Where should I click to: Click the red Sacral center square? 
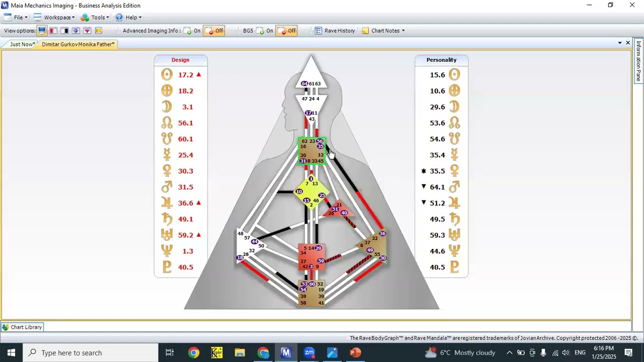pos(311,257)
